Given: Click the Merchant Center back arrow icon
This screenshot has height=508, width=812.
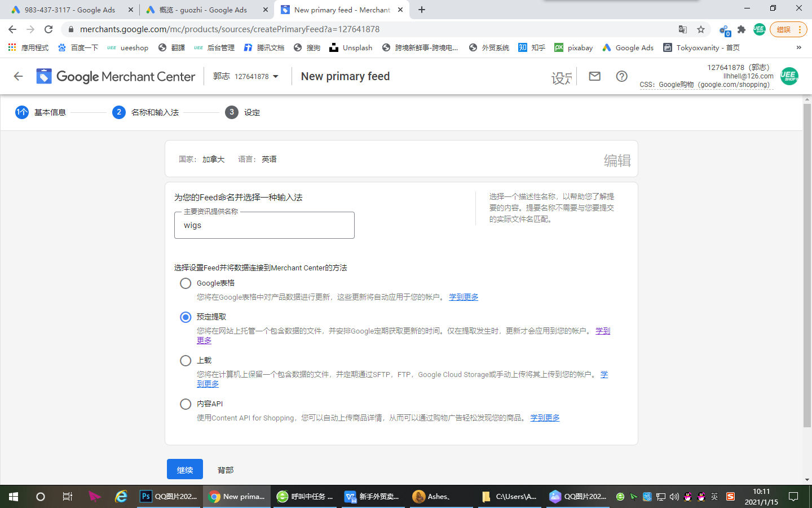Looking at the screenshot, I should click(18, 76).
